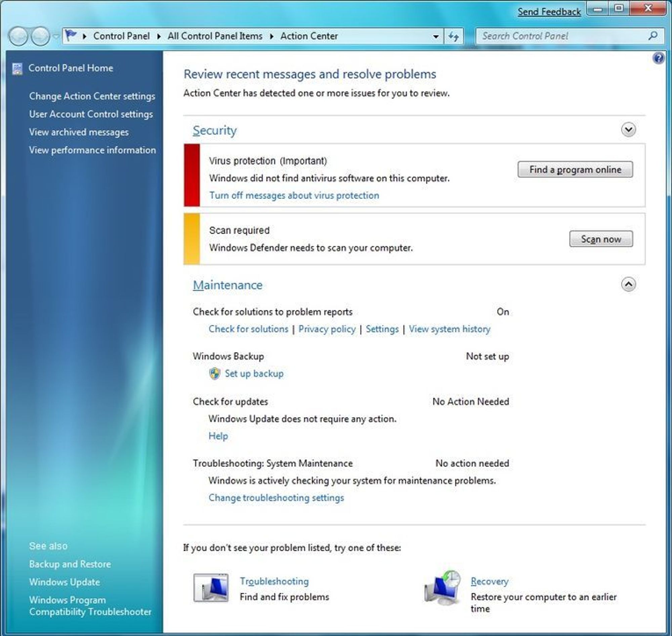672x636 pixels.
Task: Open the Recovery link
Action: point(490,582)
